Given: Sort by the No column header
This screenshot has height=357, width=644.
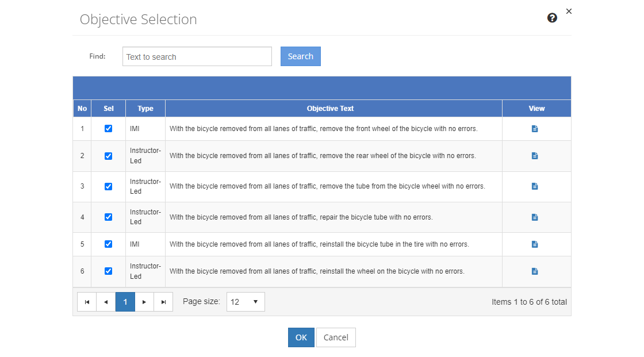Looking at the screenshot, I should (x=82, y=109).
